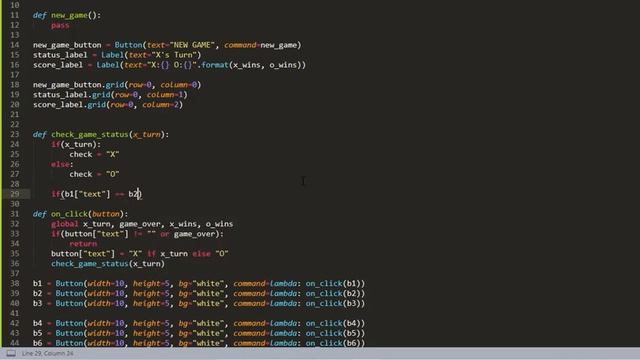Click 'if(b1["text"]' on line 29
The image size is (640, 360).
pos(80,194)
